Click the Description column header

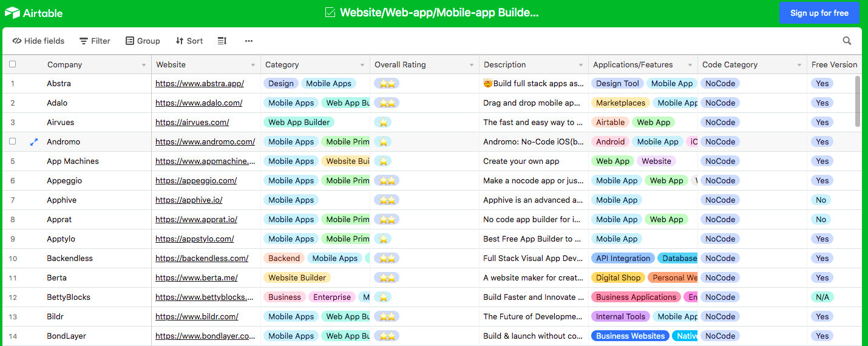point(534,65)
